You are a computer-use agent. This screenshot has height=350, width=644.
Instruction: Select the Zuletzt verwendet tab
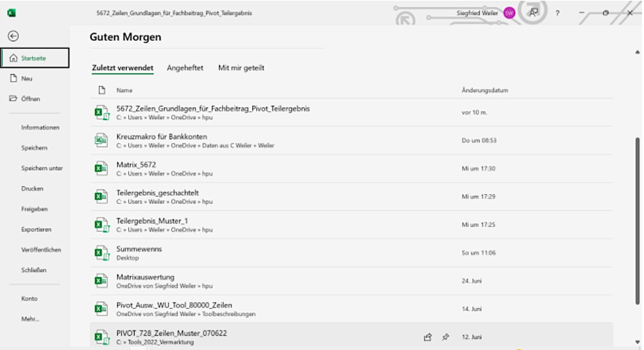[x=122, y=68]
